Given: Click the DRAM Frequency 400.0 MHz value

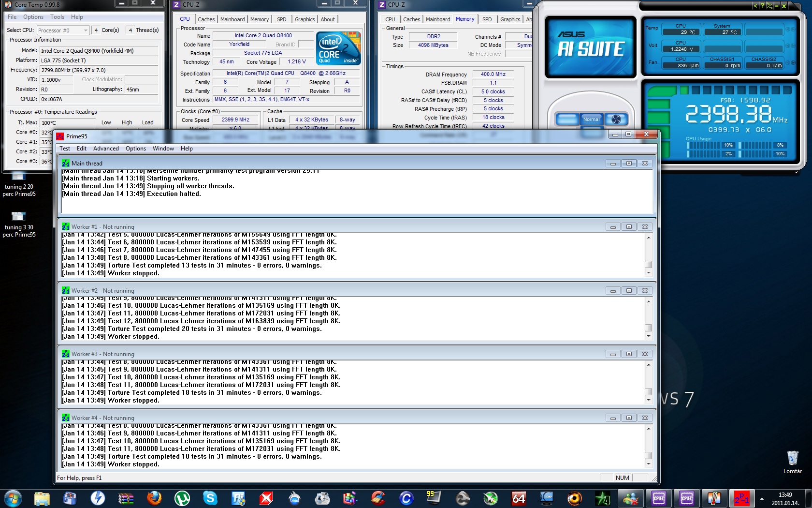Looking at the screenshot, I should coord(493,75).
